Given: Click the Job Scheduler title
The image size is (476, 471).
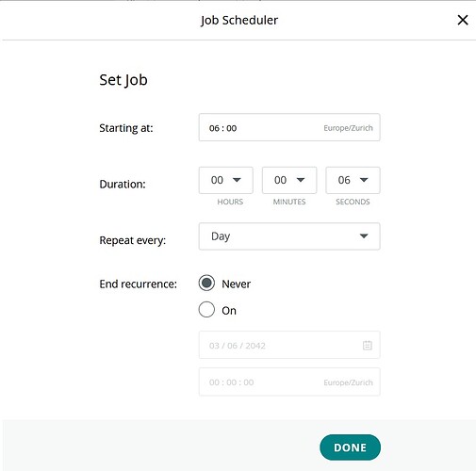Looking at the screenshot, I should pyautogui.click(x=239, y=21).
